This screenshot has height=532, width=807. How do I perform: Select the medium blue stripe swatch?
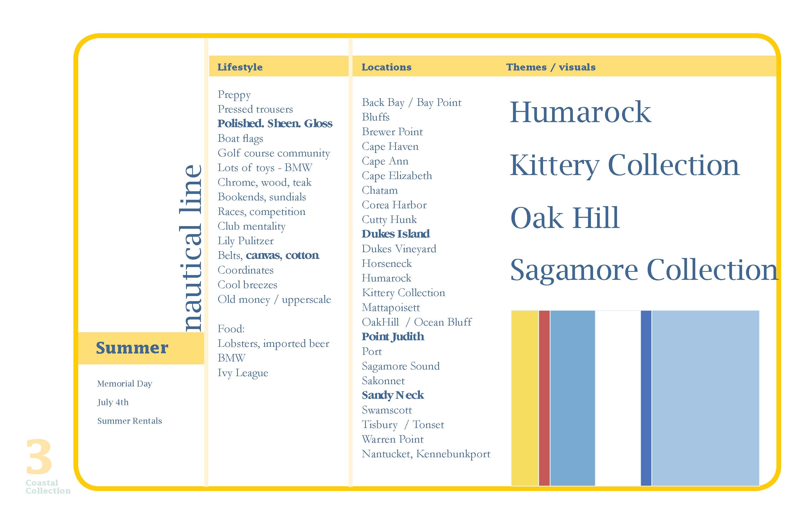[573, 398]
